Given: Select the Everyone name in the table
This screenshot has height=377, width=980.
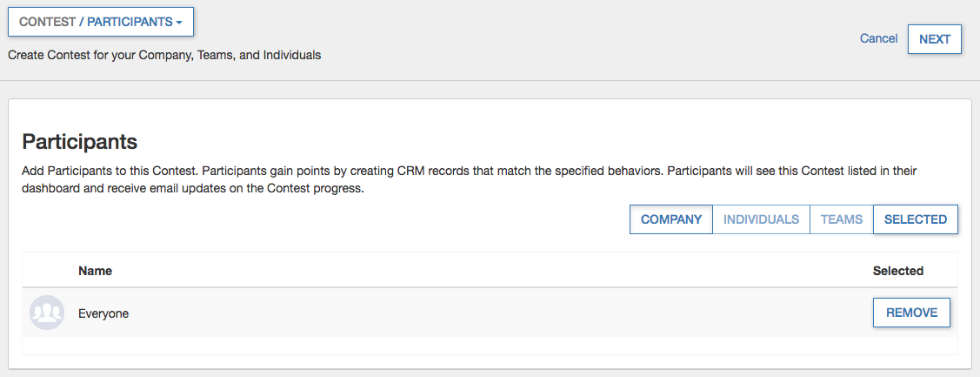Looking at the screenshot, I should [x=103, y=313].
